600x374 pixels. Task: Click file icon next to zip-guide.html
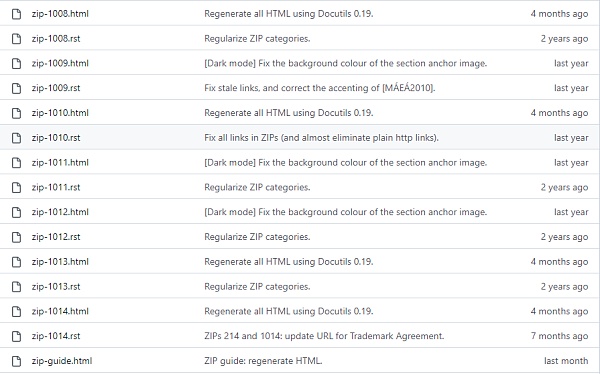pos(16,361)
